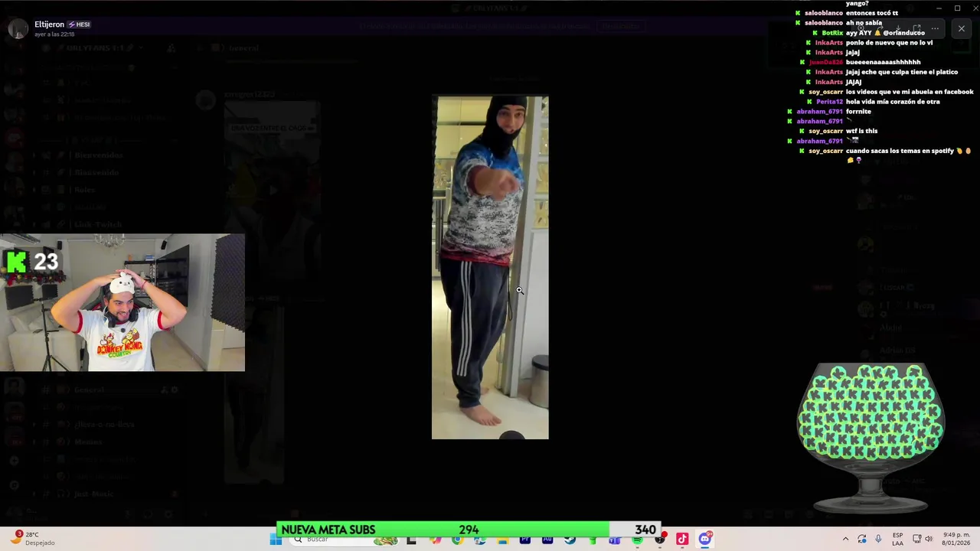This screenshot has height=551, width=980.
Task: Download the image using the arrow icon
Action: click(898, 28)
